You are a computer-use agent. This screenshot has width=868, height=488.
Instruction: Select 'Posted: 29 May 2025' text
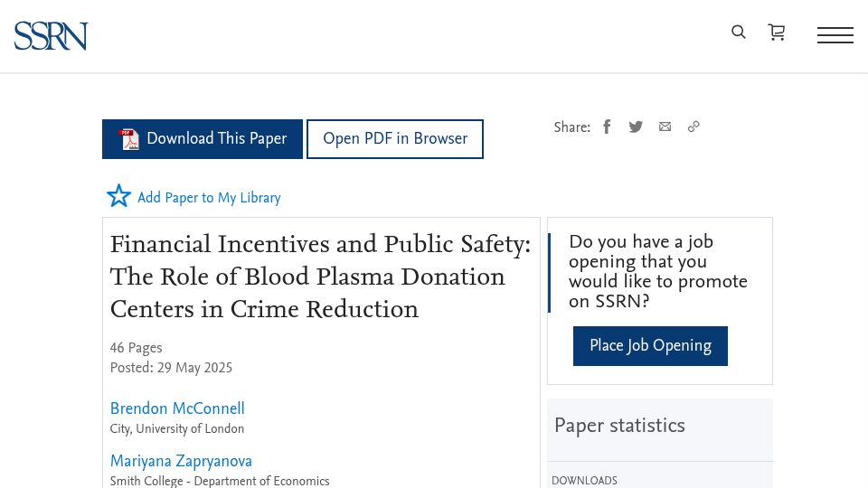coord(171,368)
